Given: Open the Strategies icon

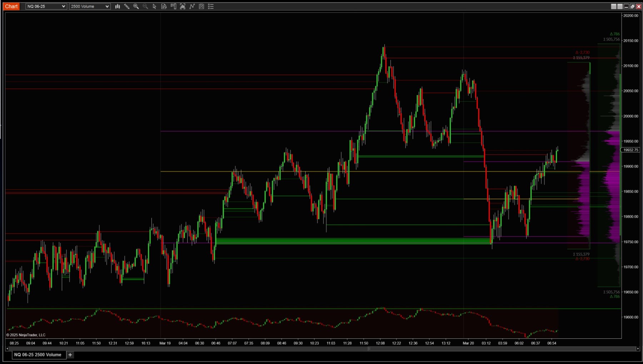Looking at the screenshot, I should (x=201, y=6).
